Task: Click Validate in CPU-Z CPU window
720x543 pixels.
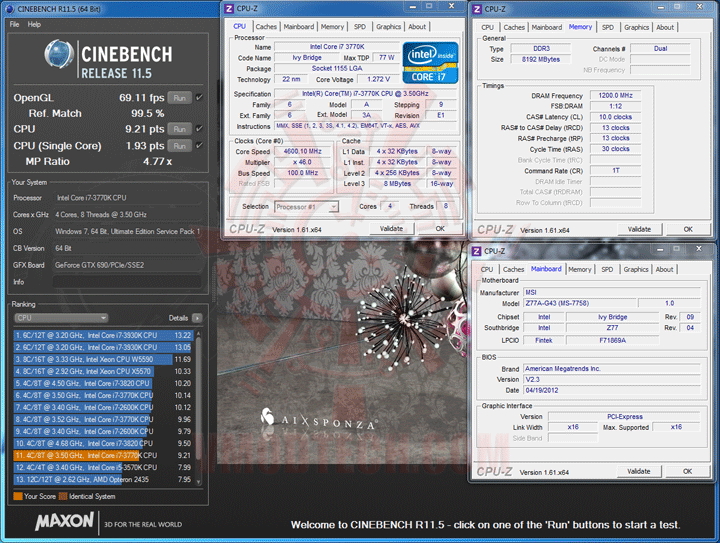Action: tap(391, 229)
